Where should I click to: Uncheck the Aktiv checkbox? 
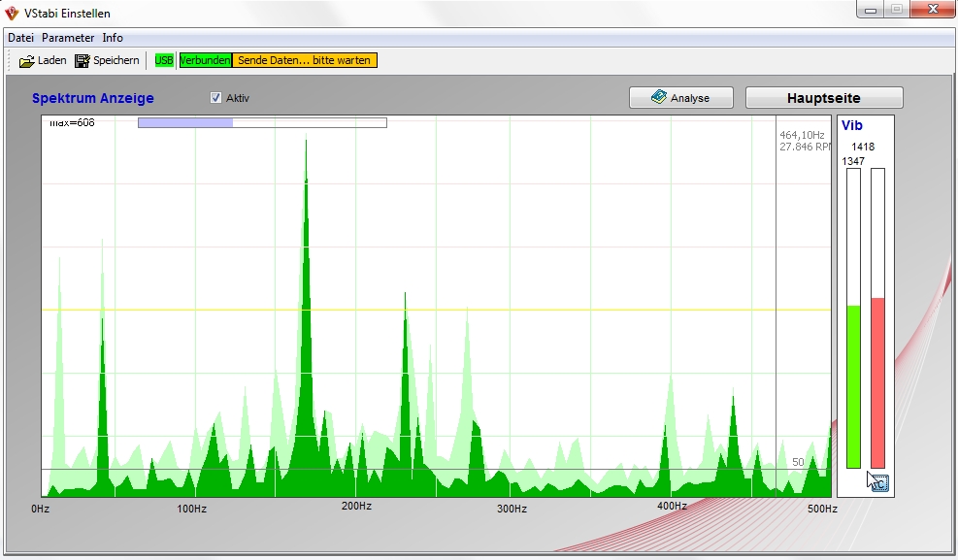pos(216,98)
